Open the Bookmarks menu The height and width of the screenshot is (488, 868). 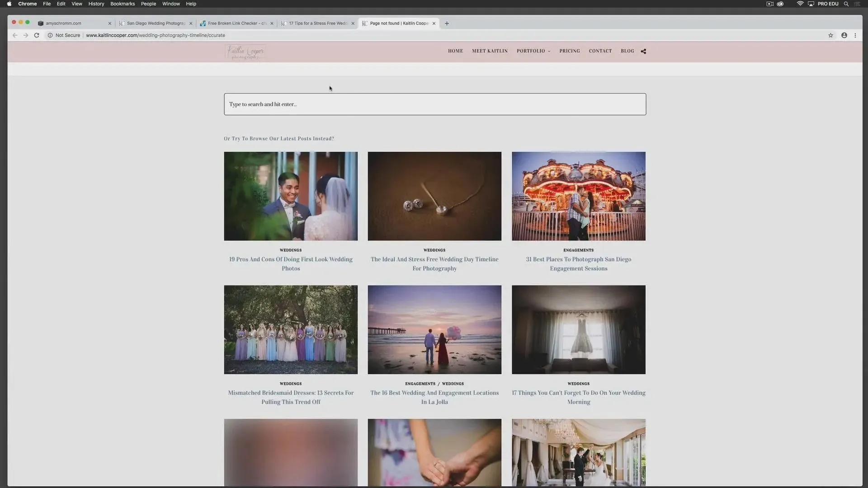123,4
